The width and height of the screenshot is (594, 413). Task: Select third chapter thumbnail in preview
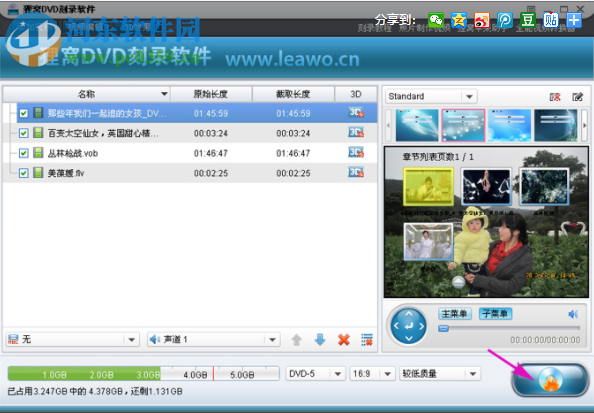pos(544,187)
